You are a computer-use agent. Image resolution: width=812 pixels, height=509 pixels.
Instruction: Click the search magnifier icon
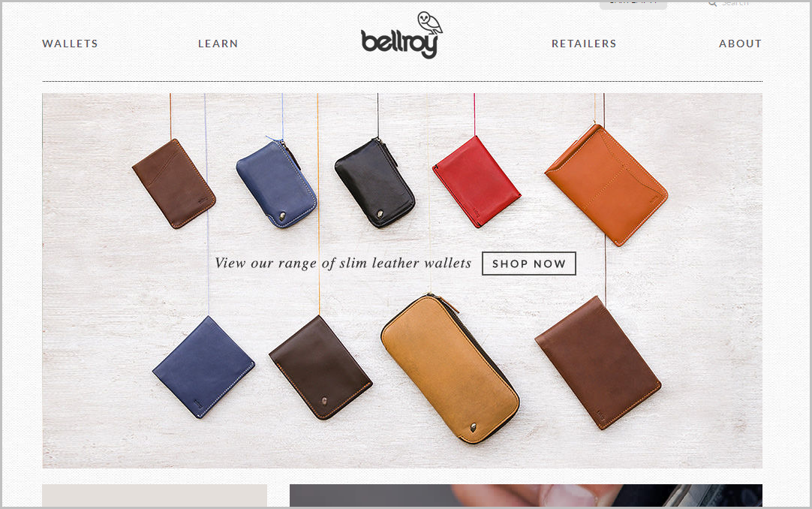pos(713,3)
